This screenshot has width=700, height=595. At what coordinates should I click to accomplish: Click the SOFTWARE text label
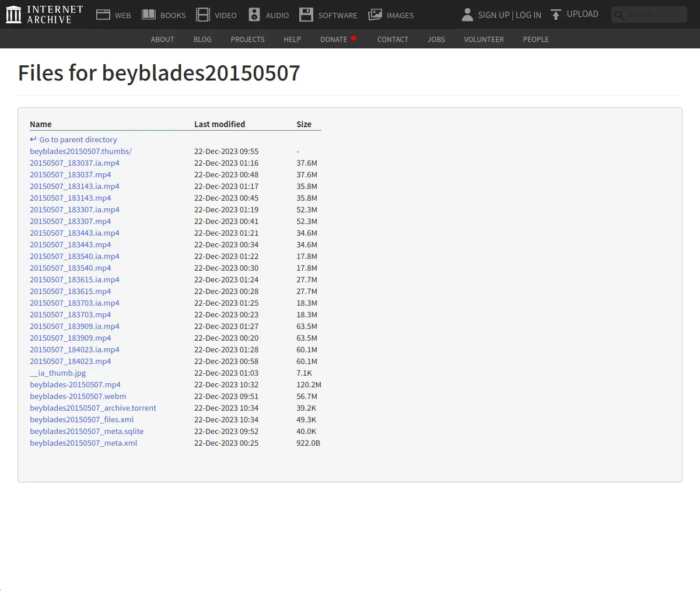pyautogui.click(x=338, y=15)
